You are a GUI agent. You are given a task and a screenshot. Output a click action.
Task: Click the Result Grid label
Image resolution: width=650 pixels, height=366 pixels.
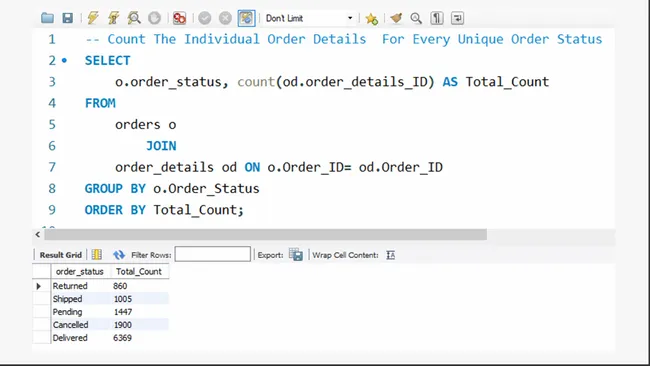[61, 255]
